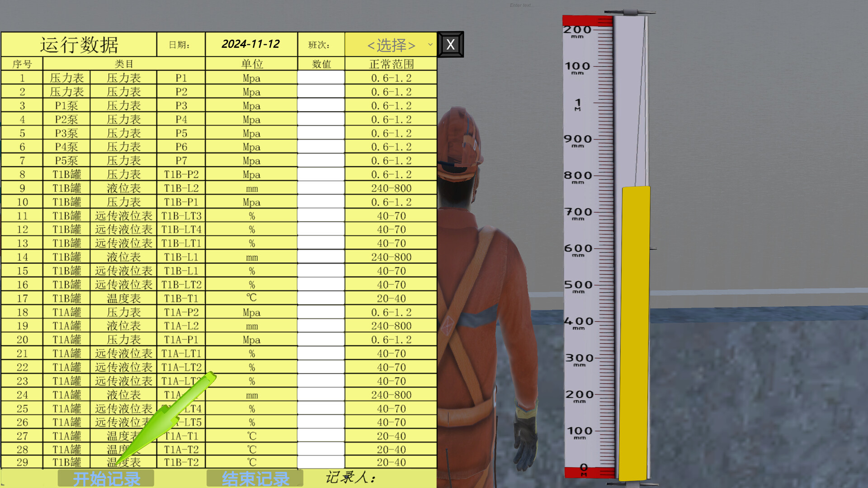Click the 结束记录 stop recording button
This screenshot has height=488, width=868.
(x=255, y=478)
